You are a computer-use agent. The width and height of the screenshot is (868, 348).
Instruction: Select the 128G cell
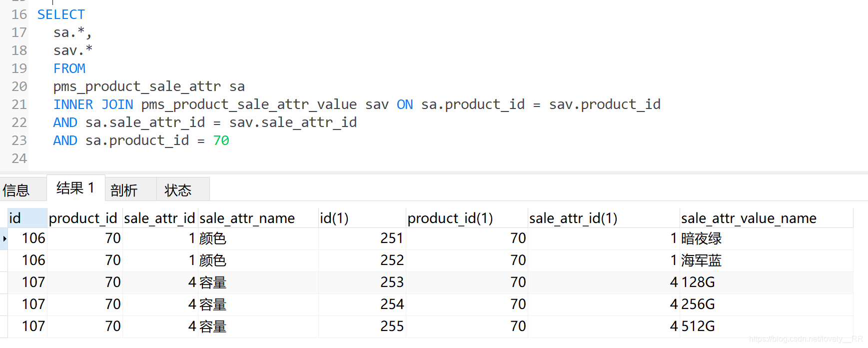point(698,282)
